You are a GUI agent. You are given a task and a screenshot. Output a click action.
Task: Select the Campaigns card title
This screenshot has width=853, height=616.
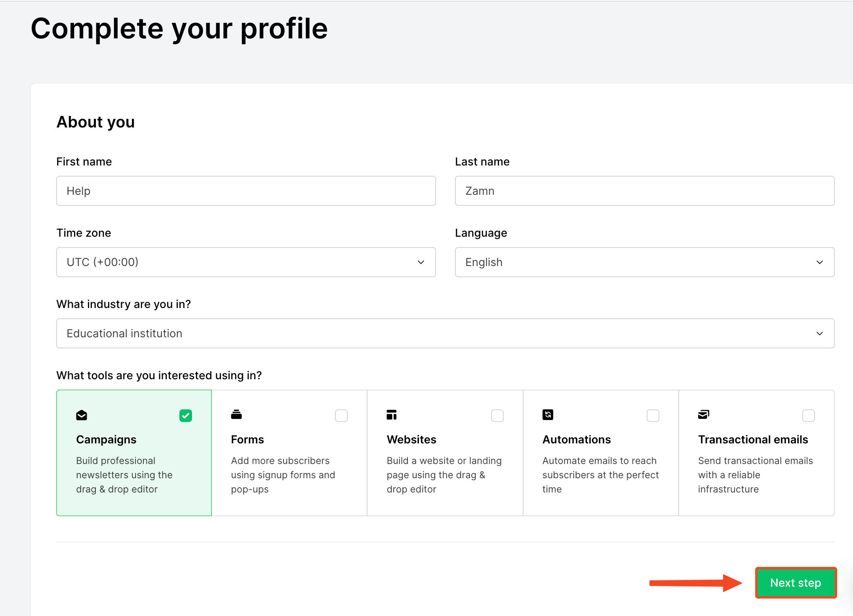pyautogui.click(x=106, y=439)
